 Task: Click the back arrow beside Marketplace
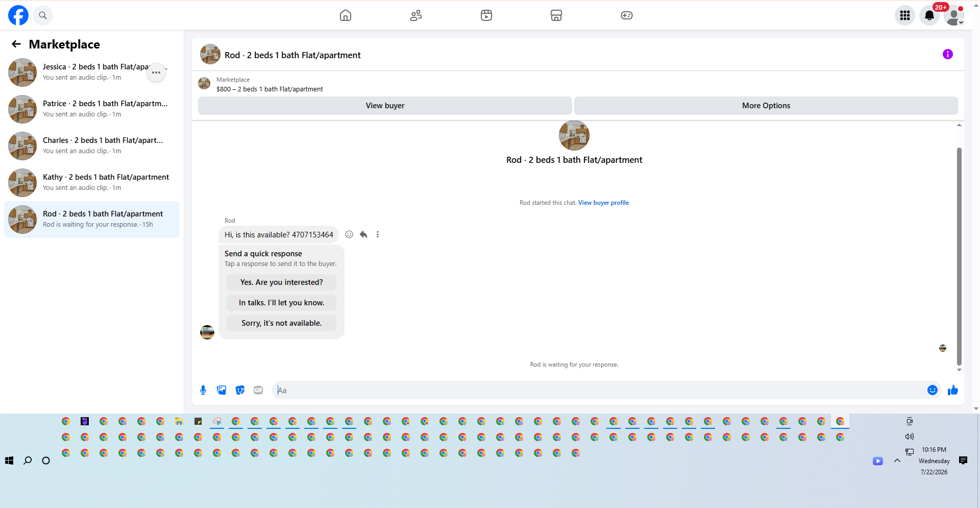click(x=16, y=44)
